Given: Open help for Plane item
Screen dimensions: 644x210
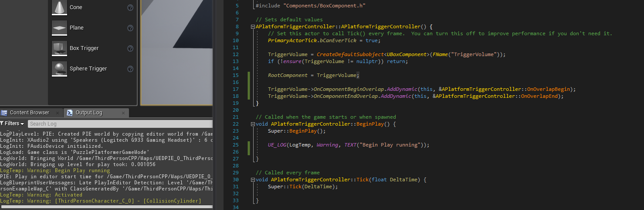Looking at the screenshot, I should coord(130,28).
